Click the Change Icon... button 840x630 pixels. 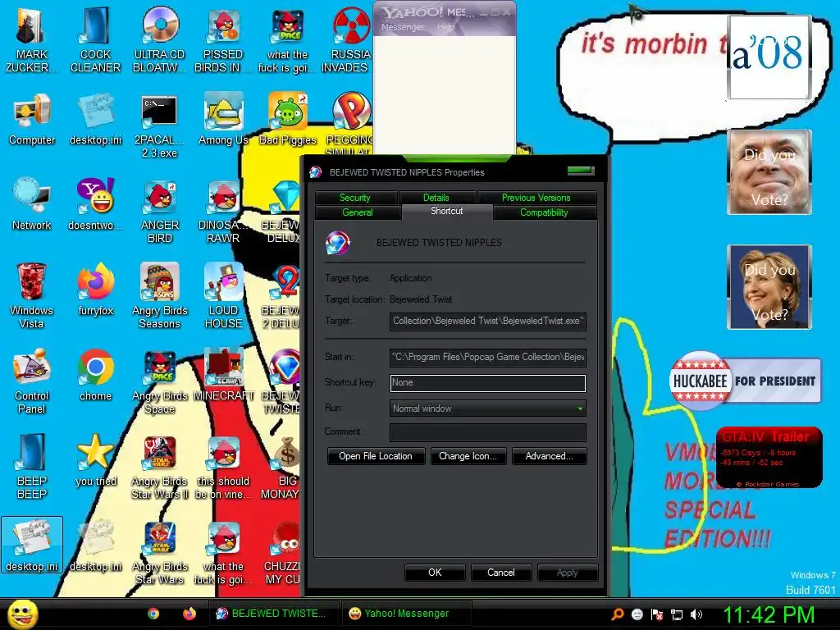click(x=468, y=456)
